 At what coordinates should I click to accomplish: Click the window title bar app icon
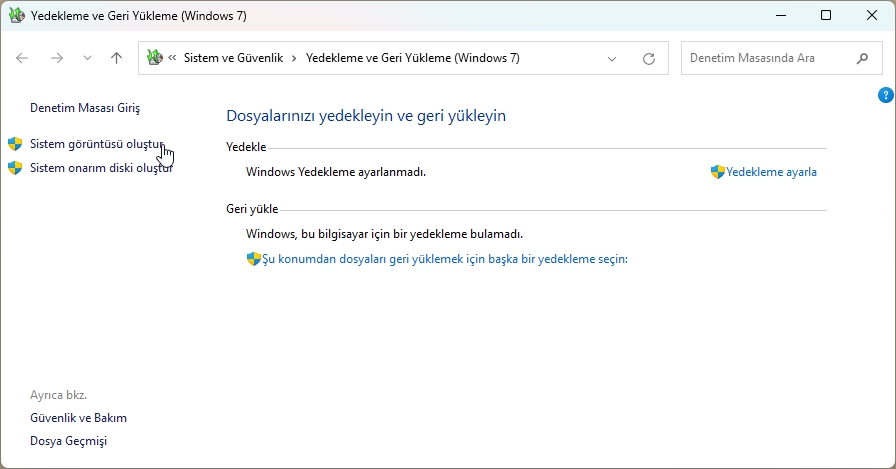[x=17, y=15]
